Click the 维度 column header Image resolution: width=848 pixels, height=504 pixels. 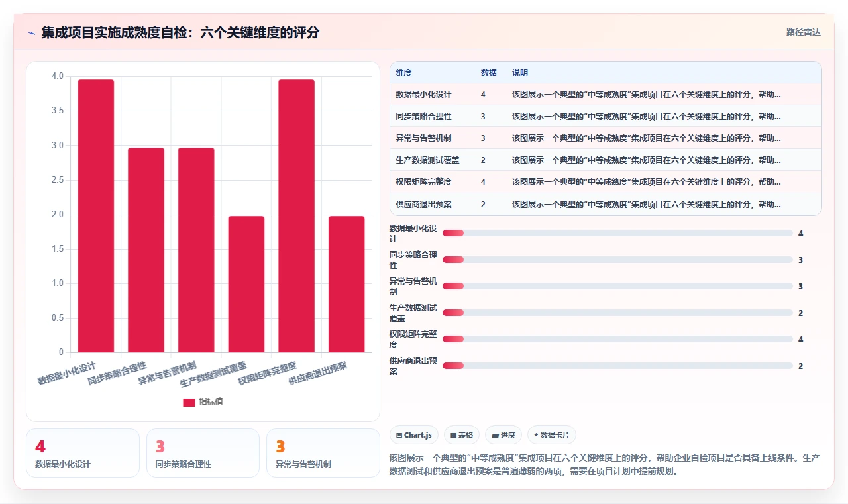pyautogui.click(x=403, y=73)
